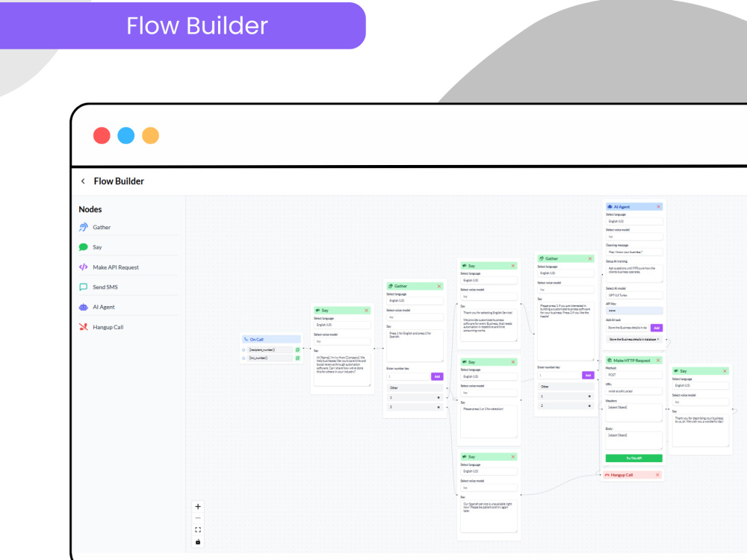
Task: Choose AI Agent in Nodes list
Action: [x=128, y=307]
